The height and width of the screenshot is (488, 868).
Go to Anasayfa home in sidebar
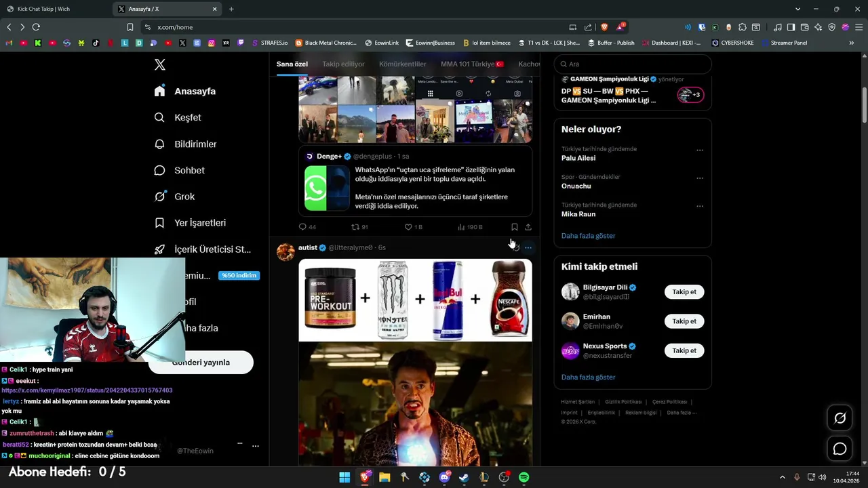(185, 91)
